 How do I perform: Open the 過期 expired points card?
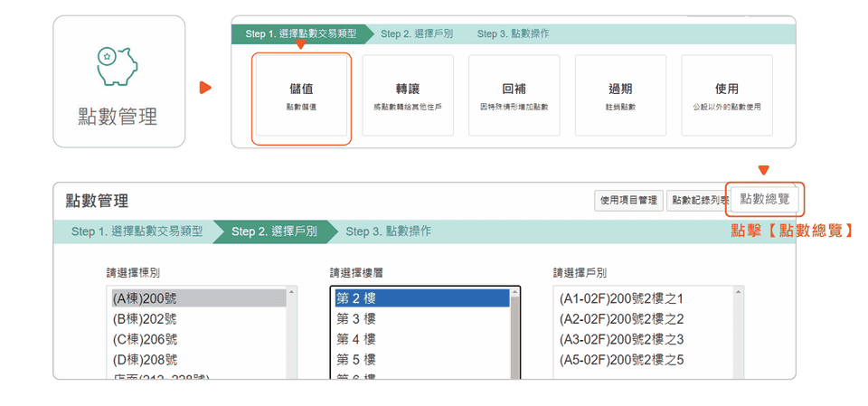pos(620,96)
